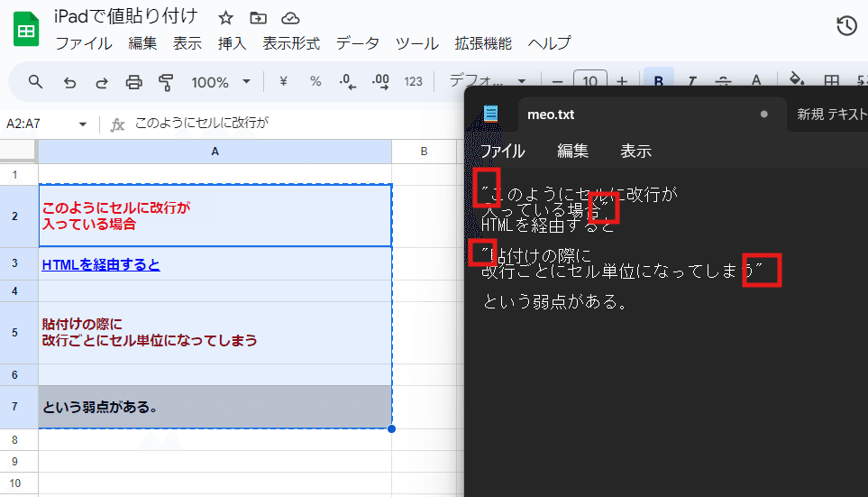The image size is (868, 497).
Task: Open the ファイル menu in Sheets
Action: [84, 43]
